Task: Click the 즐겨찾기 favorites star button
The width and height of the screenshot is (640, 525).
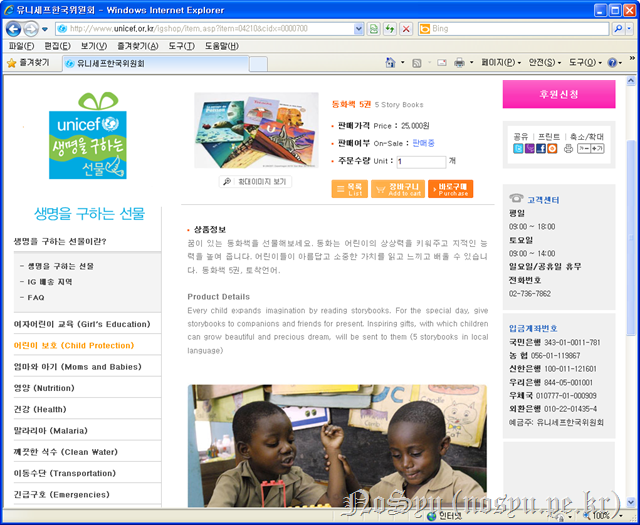Action: click(30, 62)
